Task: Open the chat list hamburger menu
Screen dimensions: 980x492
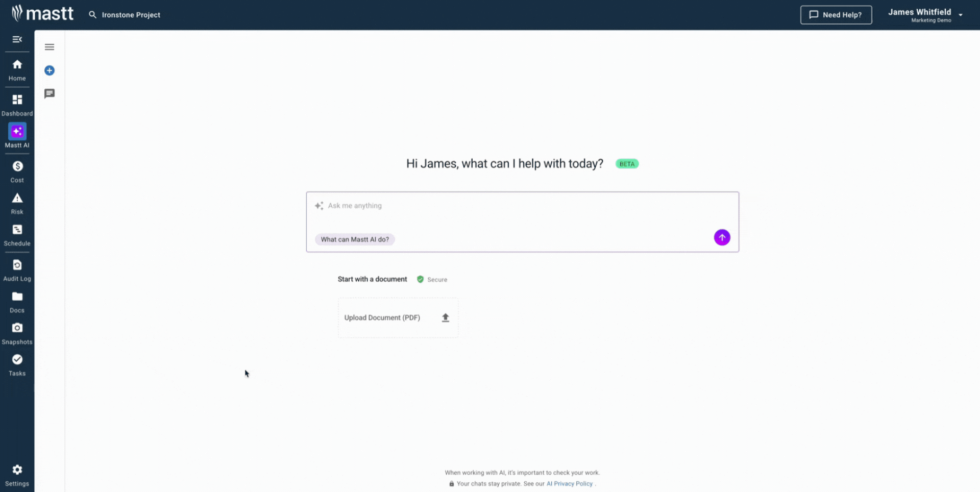Action: pos(49,46)
